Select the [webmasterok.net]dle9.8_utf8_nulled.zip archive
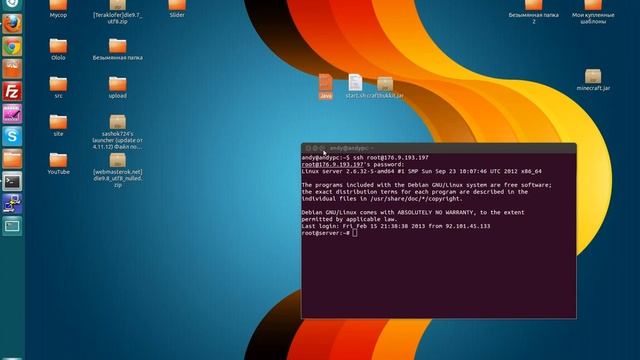640x360 pixels. point(118,170)
